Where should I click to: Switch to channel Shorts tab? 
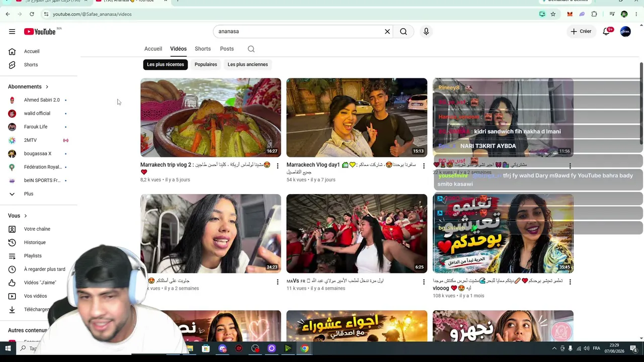coord(203,49)
